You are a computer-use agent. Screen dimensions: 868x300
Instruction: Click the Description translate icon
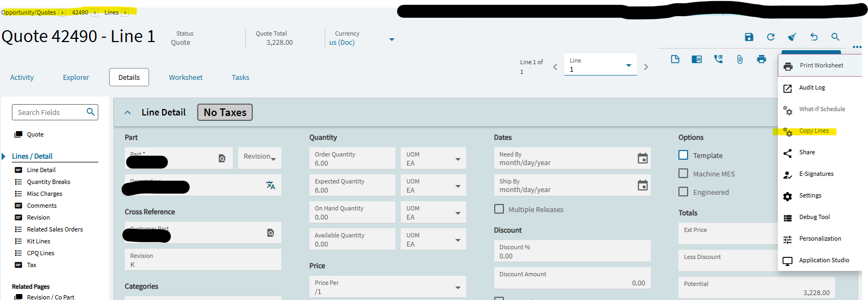point(271,185)
